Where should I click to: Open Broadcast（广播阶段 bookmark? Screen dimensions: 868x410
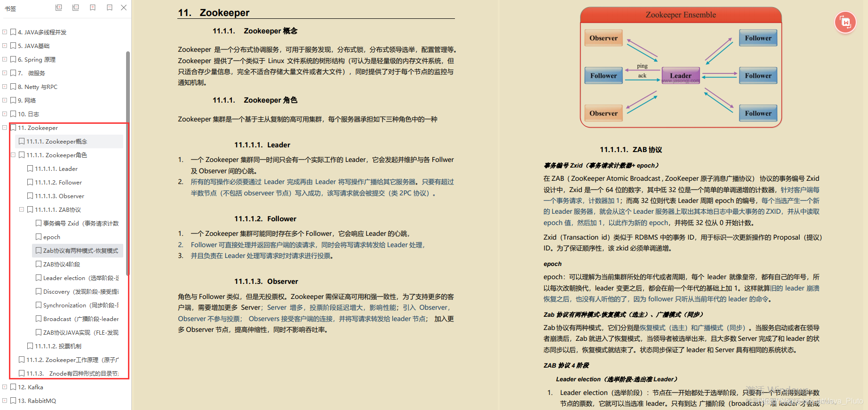[81, 319]
